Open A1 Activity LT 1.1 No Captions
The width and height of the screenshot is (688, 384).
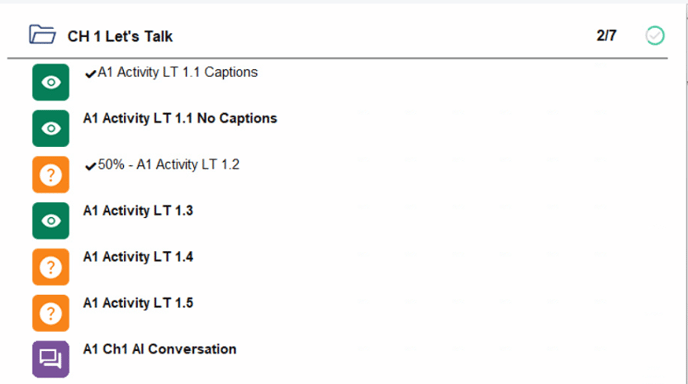[x=180, y=118]
